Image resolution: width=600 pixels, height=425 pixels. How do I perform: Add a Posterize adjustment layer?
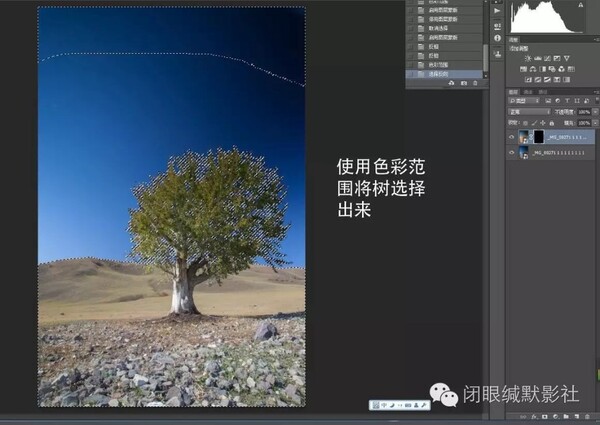tap(538, 80)
